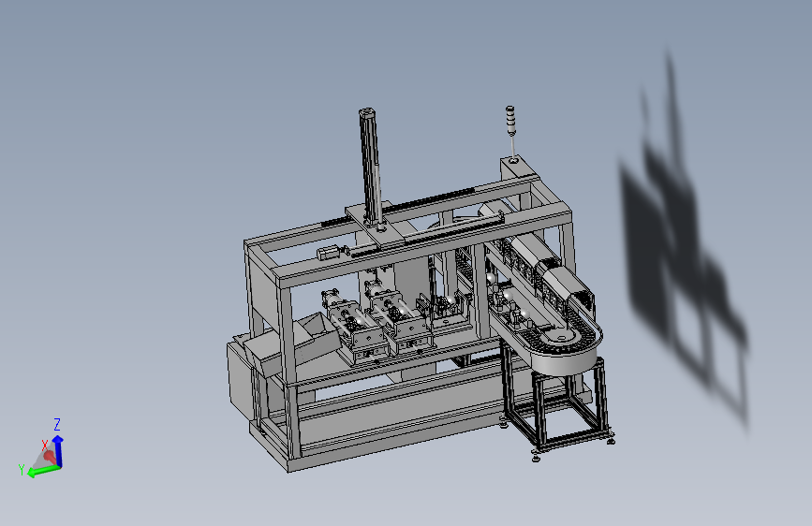Click the red X axis of the triad

[49, 456]
